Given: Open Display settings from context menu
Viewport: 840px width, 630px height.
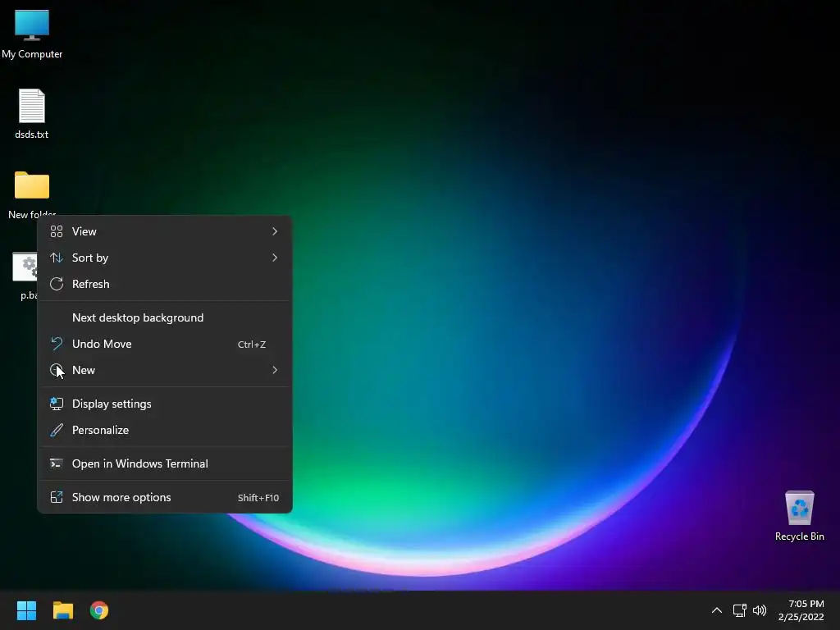Looking at the screenshot, I should coord(164,404).
